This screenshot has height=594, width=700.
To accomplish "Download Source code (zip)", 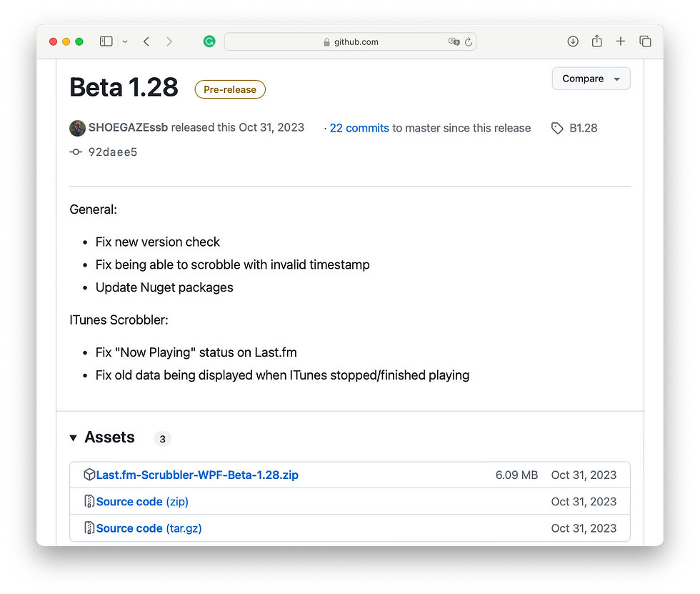I will (142, 502).
